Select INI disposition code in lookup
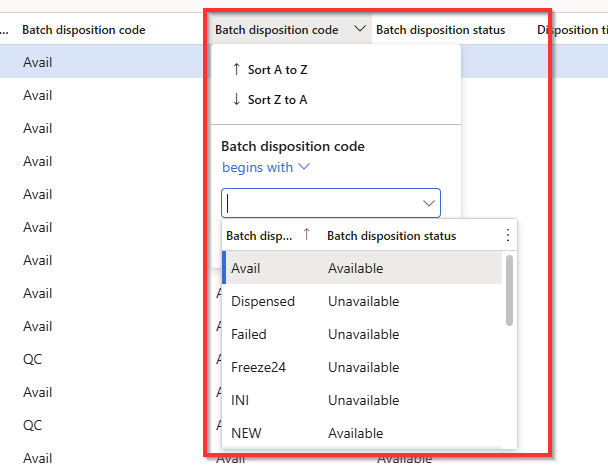The height and width of the screenshot is (474, 608). click(240, 401)
